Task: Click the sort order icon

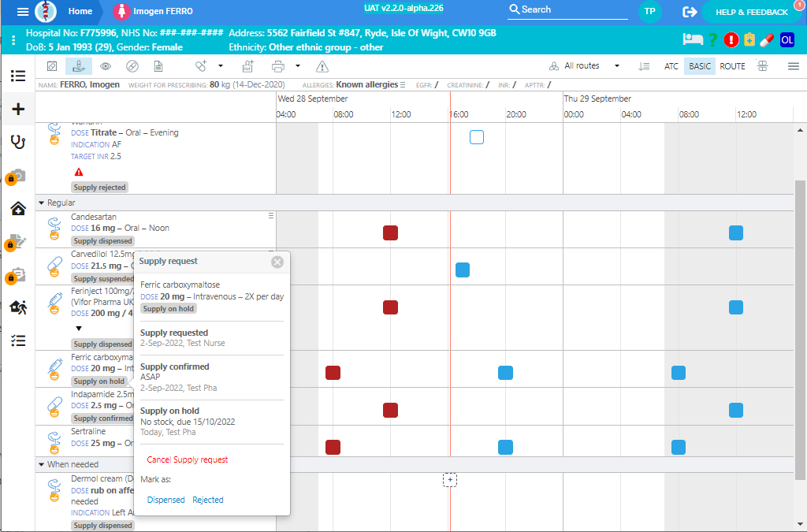Action: pyautogui.click(x=644, y=66)
